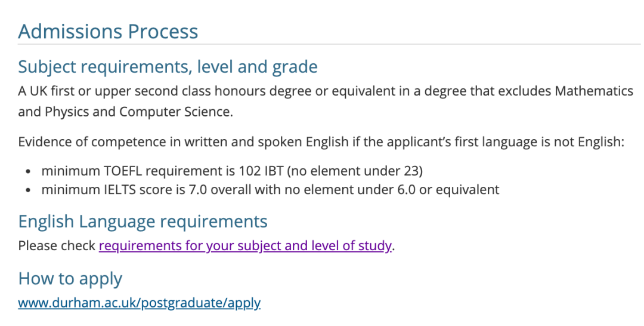The width and height of the screenshot is (644, 326).
Task: Open the requirements for your subject link
Action: (x=245, y=246)
